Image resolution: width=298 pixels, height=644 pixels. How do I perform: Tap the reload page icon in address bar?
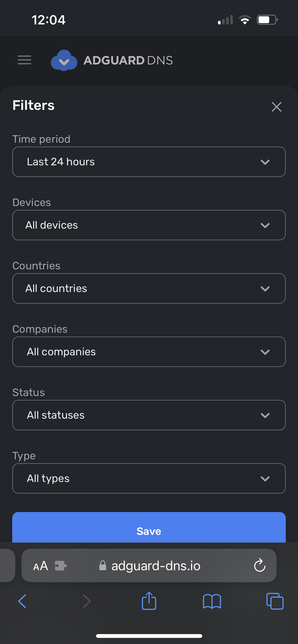[x=259, y=566]
